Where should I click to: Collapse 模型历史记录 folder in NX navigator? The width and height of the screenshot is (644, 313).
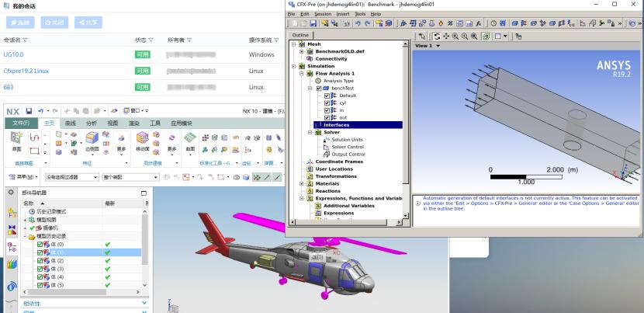pos(25,237)
